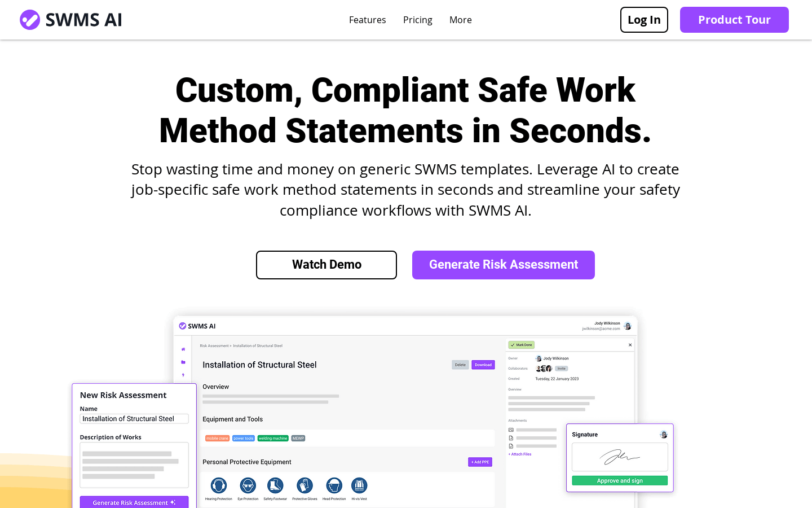Click the Eye Protection PPE icon
The width and height of the screenshot is (812, 508).
(248, 485)
